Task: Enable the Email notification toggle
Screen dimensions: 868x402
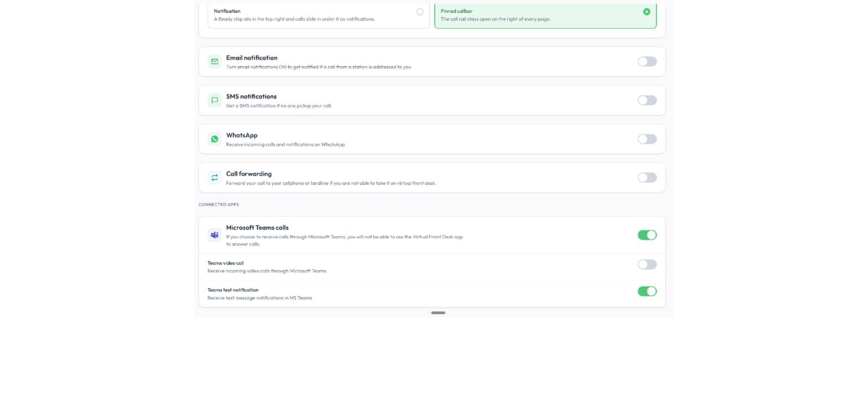Action: (647, 61)
